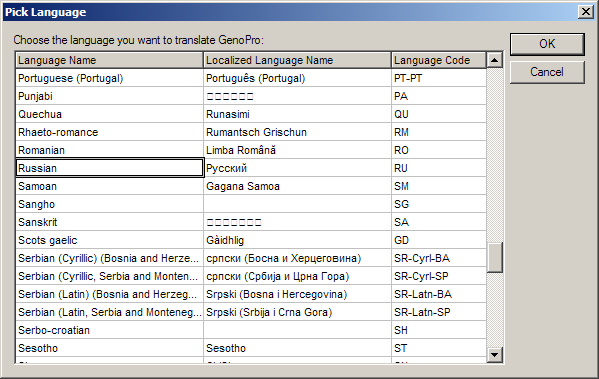This screenshot has height=379, width=599.
Task: Select the Sesotho language entry
Action: 251,348
